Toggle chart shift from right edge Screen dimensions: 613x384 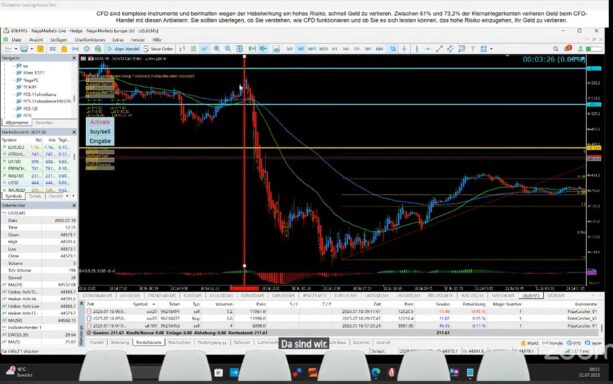(x=263, y=49)
